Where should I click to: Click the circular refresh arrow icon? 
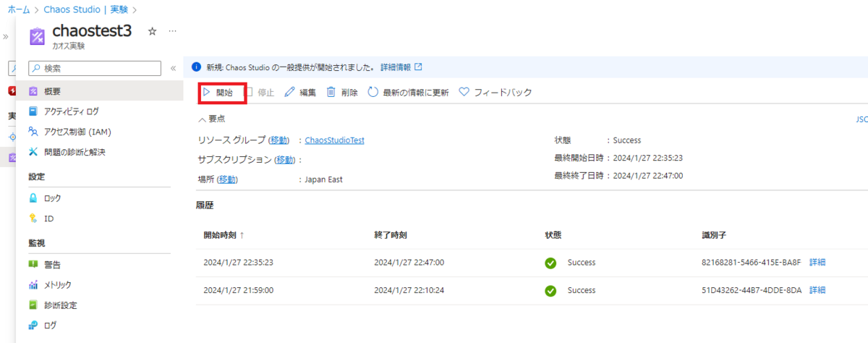tap(373, 93)
